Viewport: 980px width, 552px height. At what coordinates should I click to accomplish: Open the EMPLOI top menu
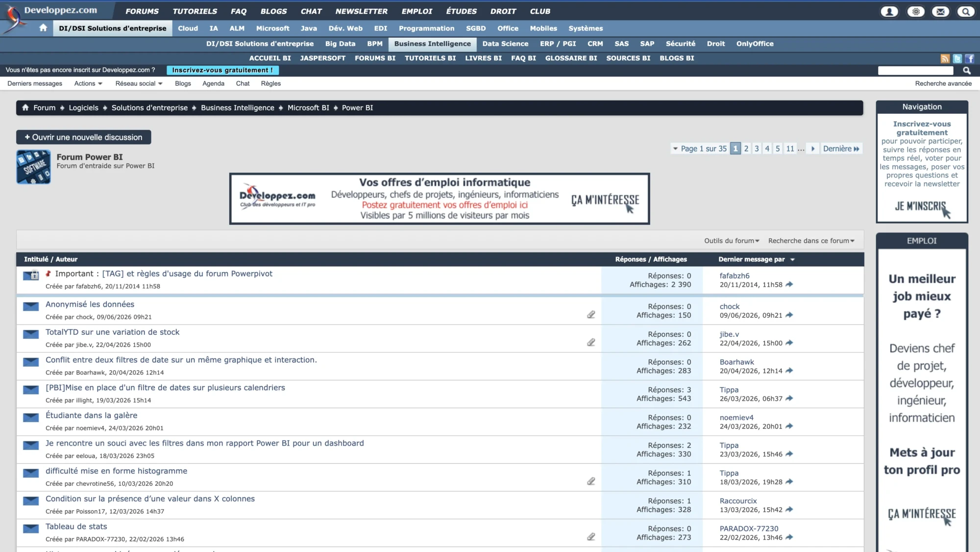[416, 11]
